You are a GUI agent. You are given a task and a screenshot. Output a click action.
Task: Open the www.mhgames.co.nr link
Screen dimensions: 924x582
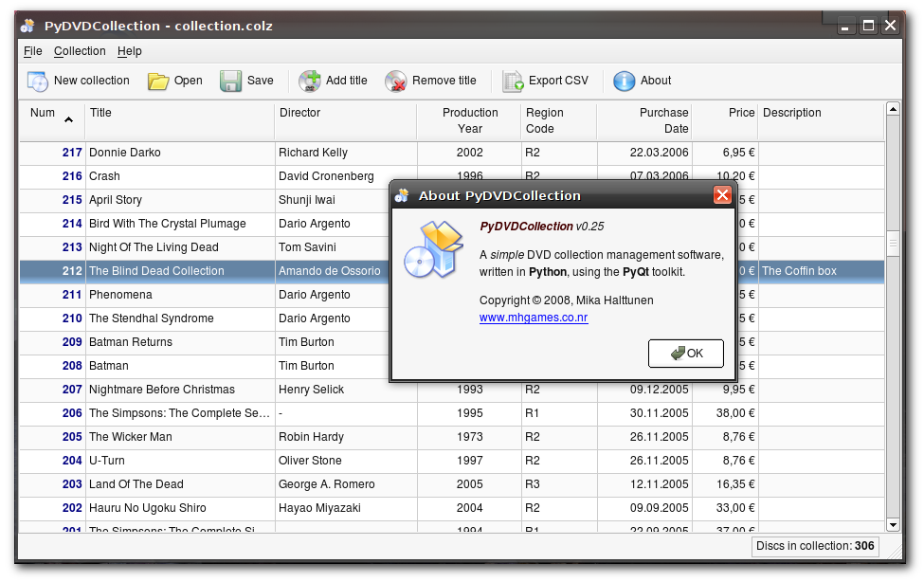(534, 318)
